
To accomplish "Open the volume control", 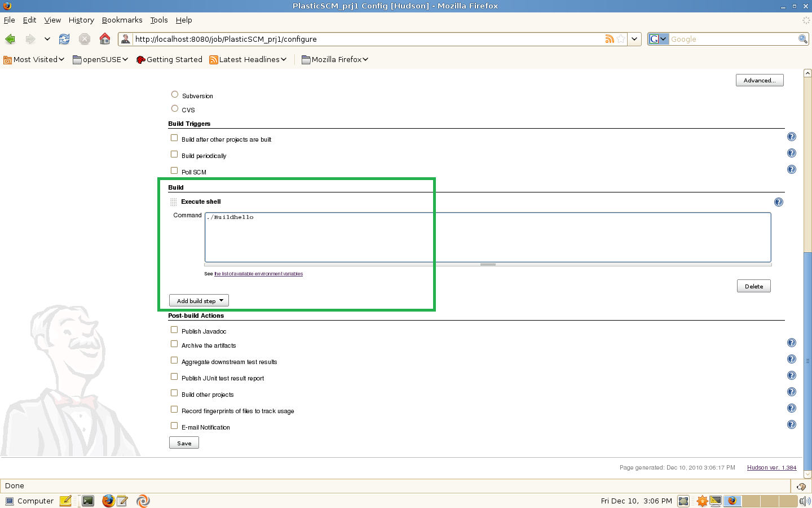I will (x=805, y=501).
